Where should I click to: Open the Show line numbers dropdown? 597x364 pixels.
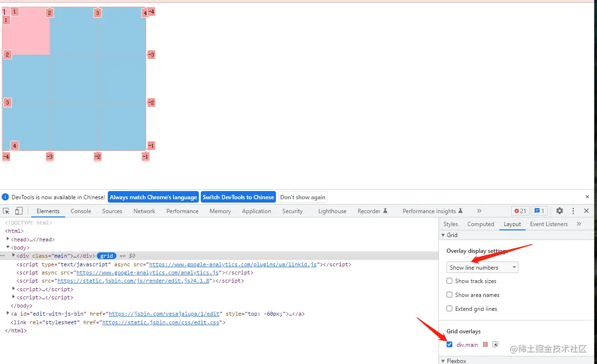(x=482, y=267)
